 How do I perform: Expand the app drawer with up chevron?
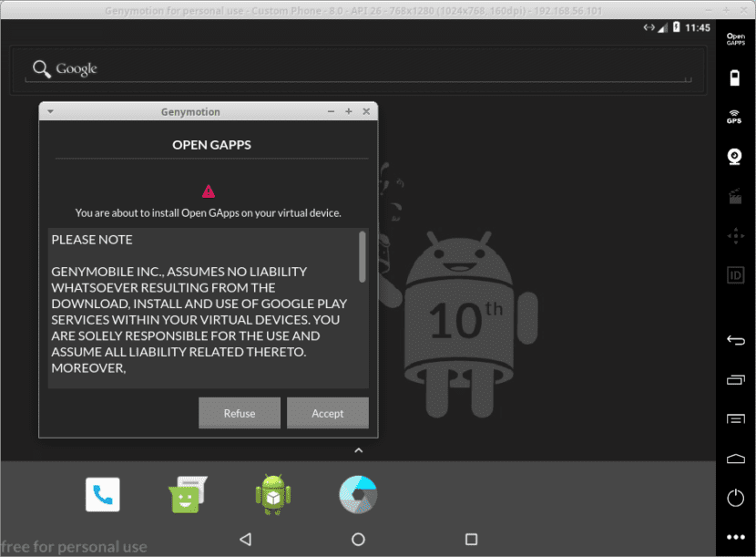pos(358,450)
